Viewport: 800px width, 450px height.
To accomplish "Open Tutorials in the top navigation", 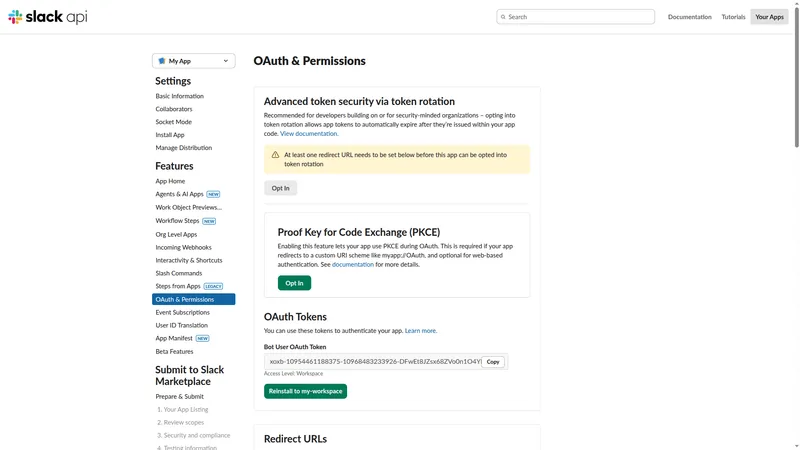I will [x=733, y=17].
